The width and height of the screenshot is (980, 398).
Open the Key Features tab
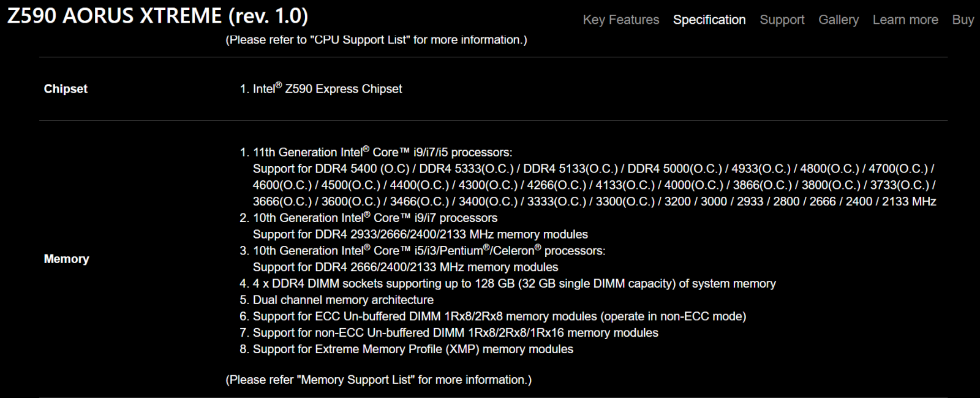coord(620,20)
